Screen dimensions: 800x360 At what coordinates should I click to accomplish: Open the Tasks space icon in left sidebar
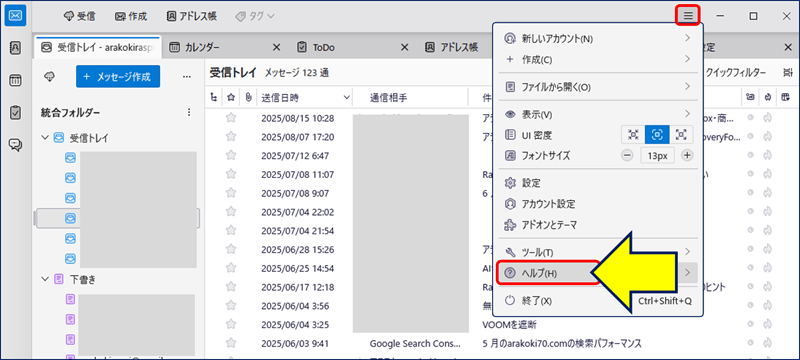click(15, 113)
